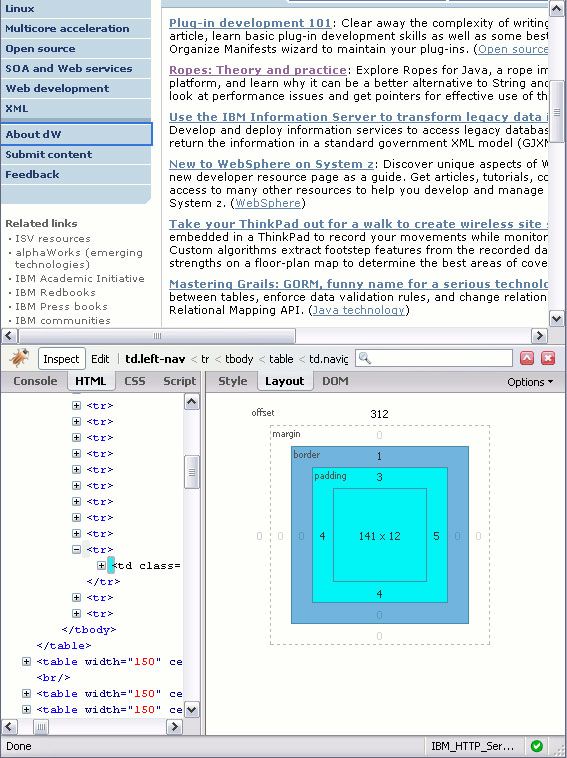Open the Web development nav link

(57, 88)
